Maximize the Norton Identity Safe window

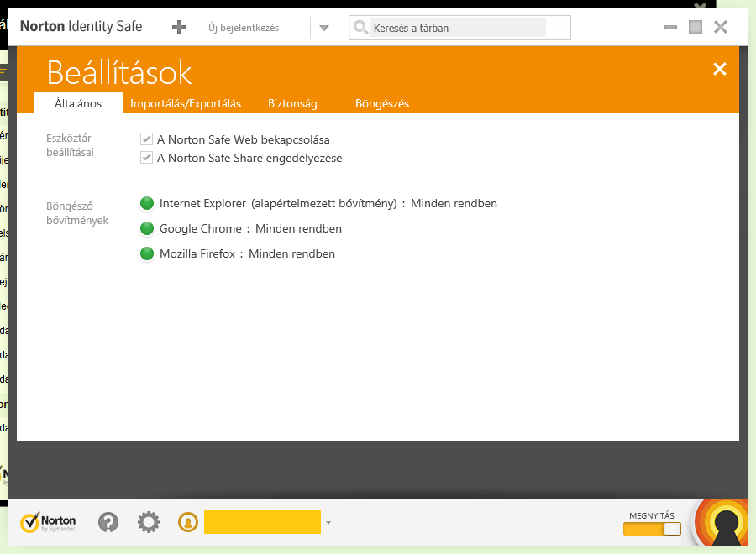pos(696,27)
